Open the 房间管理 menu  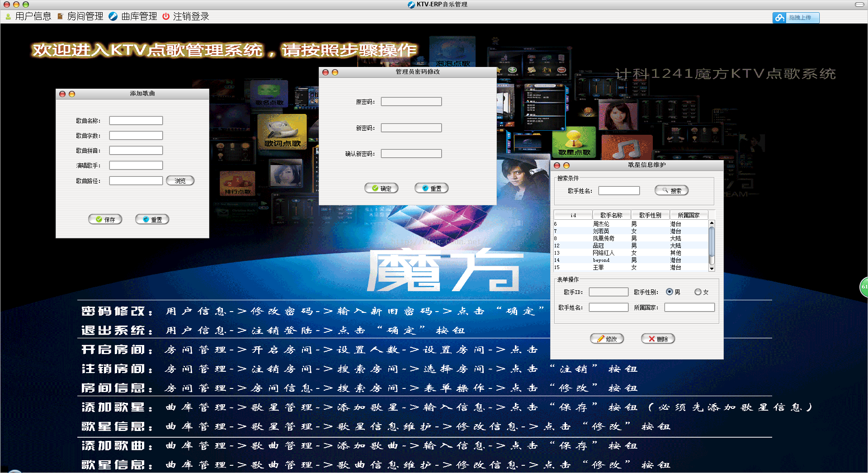(85, 16)
